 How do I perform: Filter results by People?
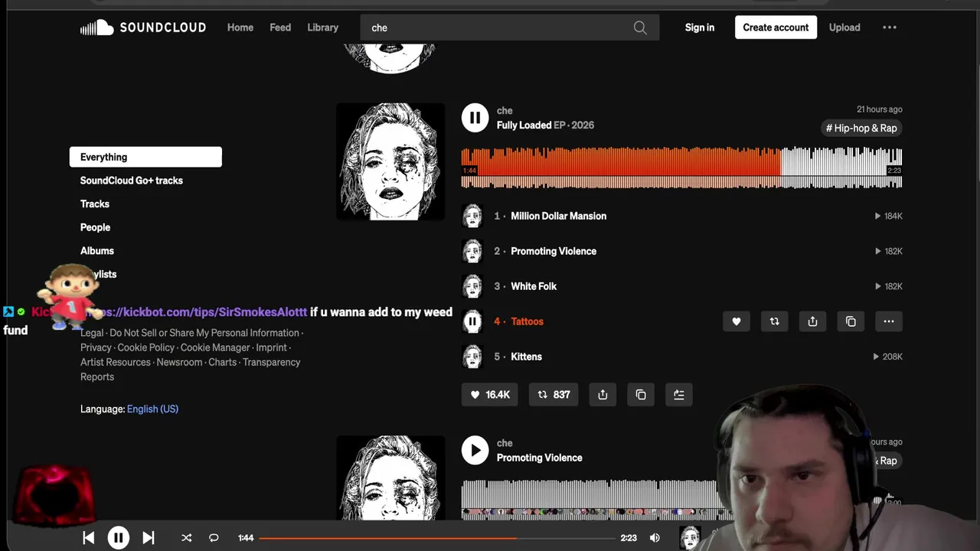coord(95,227)
